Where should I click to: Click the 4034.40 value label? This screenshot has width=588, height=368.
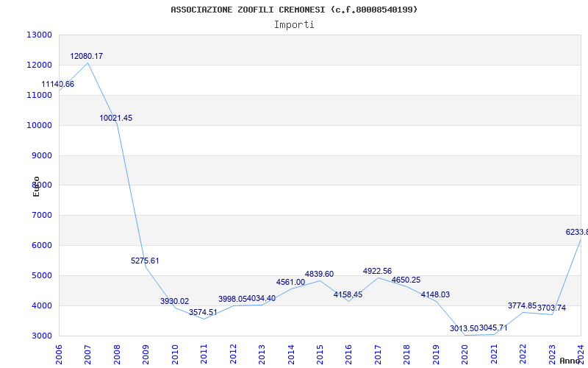pyautogui.click(x=262, y=299)
